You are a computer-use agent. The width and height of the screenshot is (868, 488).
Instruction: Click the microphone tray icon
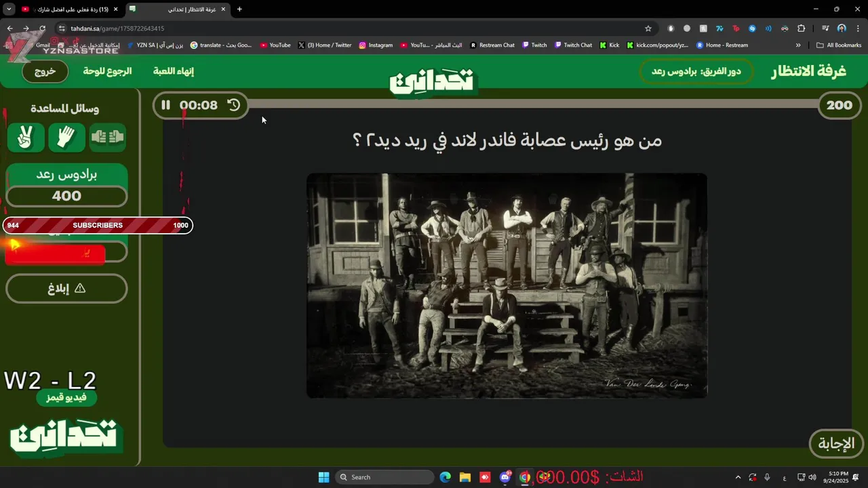click(767, 477)
